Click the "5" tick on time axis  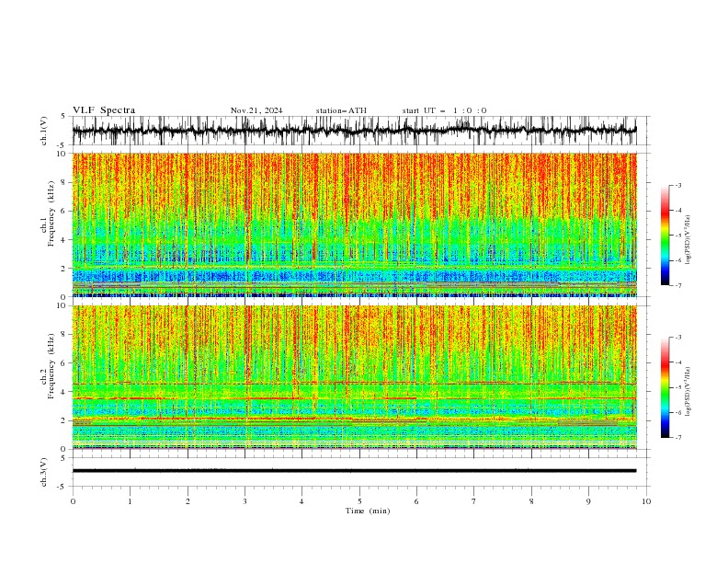359,501
